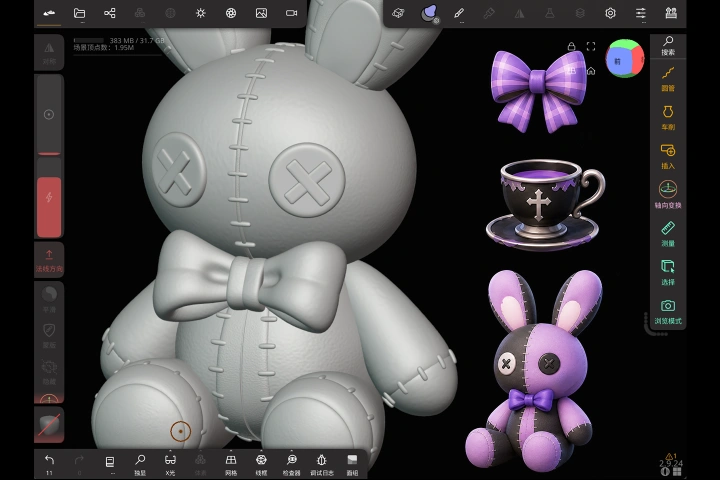Viewport: 720px width, 480px height.
Task: Select the 隐藏 hide shortcut
Action: pyautogui.click(x=49, y=371)
